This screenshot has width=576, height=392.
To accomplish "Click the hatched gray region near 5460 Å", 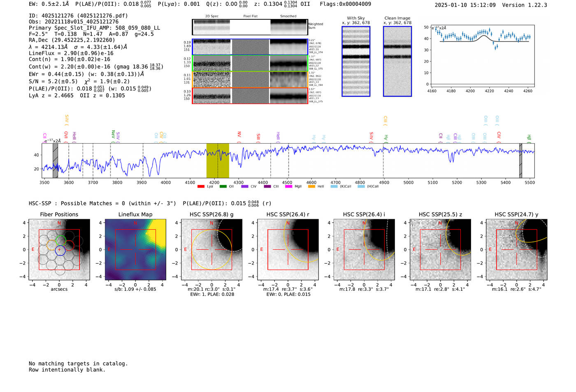I will point(520,160).
